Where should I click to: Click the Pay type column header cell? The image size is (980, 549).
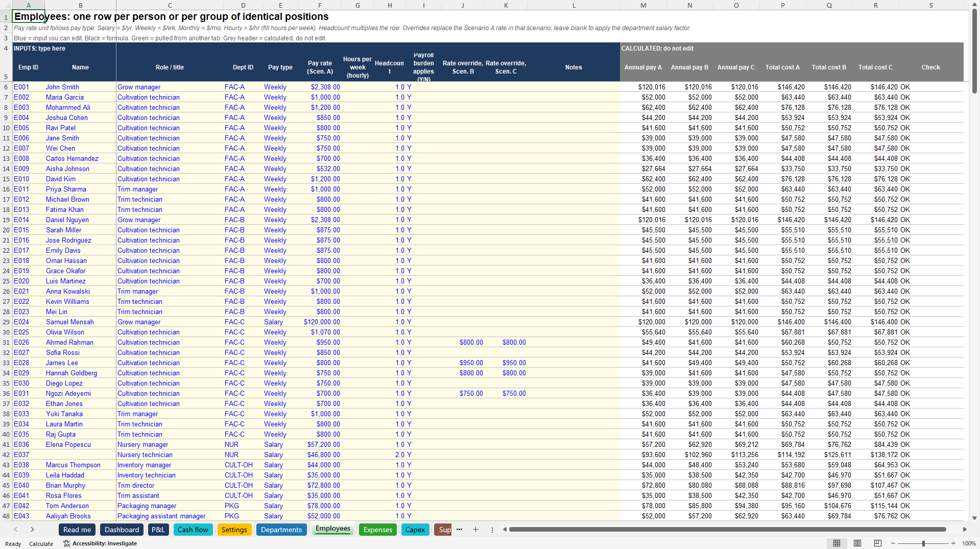point(280,67)
